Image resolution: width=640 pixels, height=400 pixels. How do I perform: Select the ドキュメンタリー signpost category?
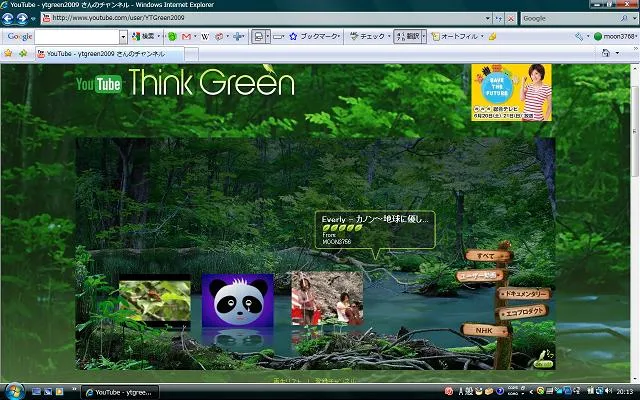525,293
